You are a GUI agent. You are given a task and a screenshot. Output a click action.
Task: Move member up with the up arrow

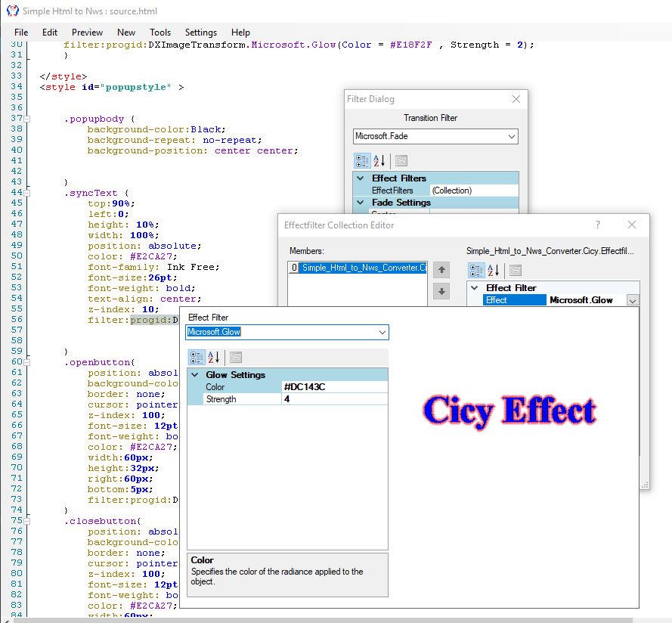441,270
